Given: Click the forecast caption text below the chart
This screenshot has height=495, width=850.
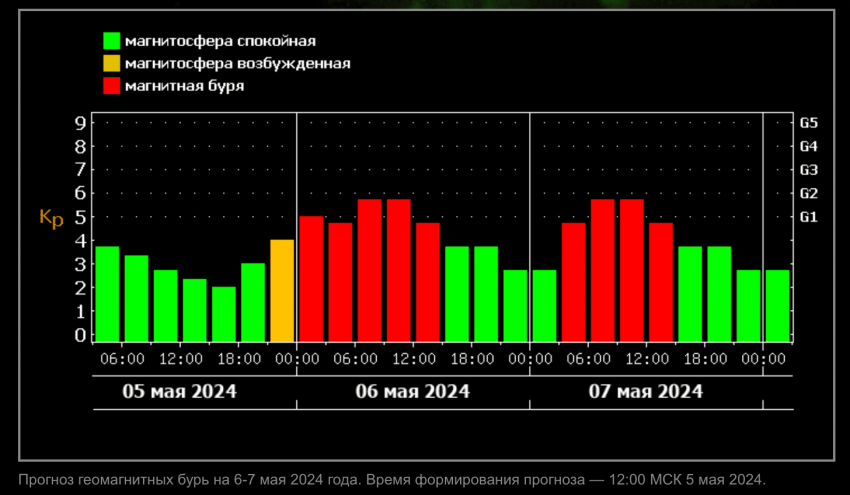Looking at the screenshot, I should click(x=392, y=479).
